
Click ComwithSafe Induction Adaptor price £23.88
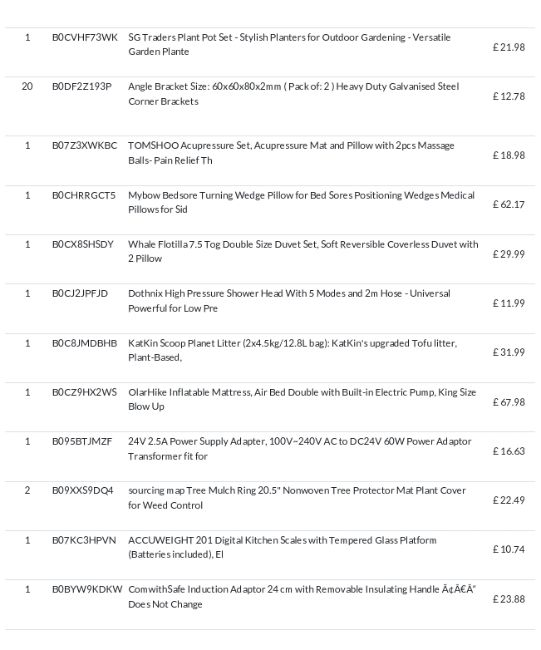509,599
